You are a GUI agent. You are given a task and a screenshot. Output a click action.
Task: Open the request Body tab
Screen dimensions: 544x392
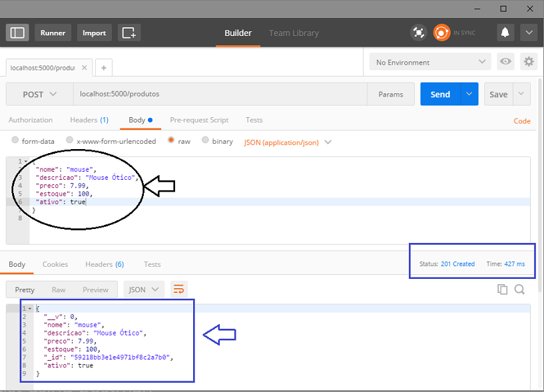(140, 120)
